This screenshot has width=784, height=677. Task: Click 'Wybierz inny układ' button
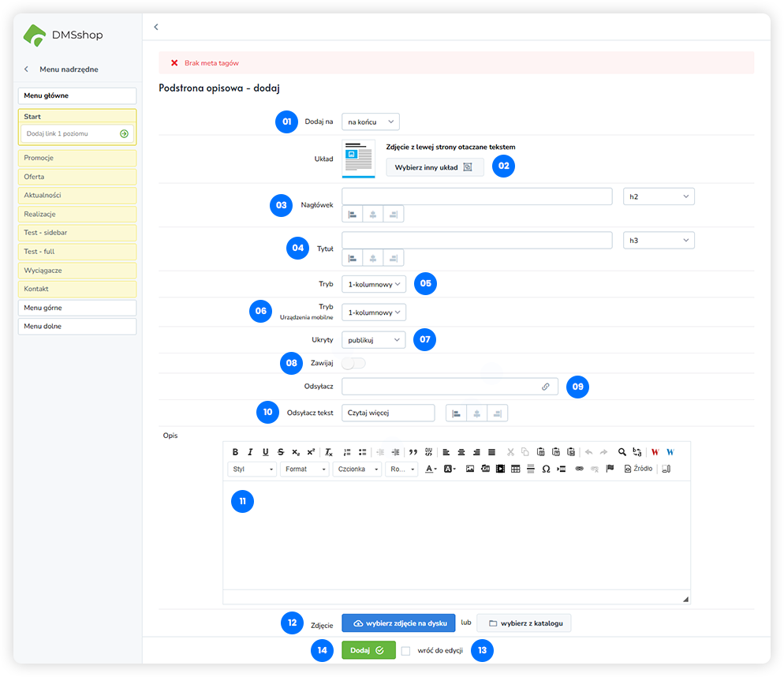(434, 167)
